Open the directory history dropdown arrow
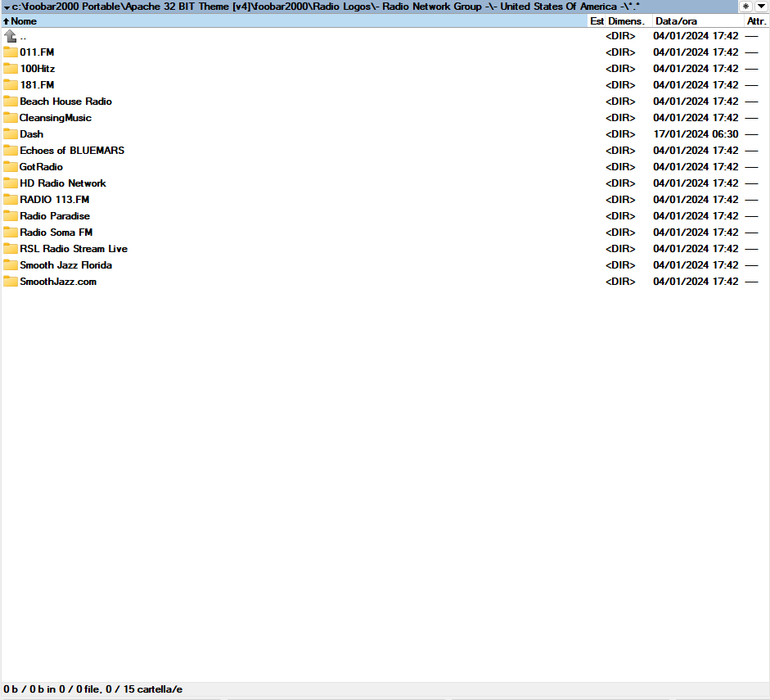This screenshot has width=770, height=700. (x=761, y=7)
